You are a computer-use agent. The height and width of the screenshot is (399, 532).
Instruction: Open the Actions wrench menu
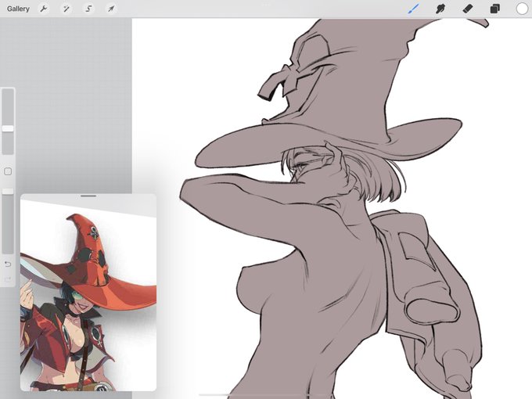(44, 9)
